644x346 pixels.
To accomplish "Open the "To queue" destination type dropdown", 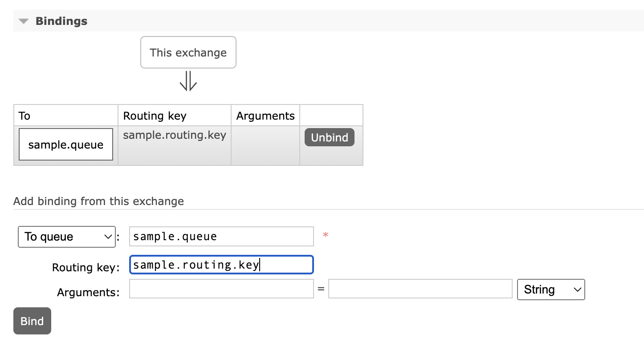I will click(66, 237).
